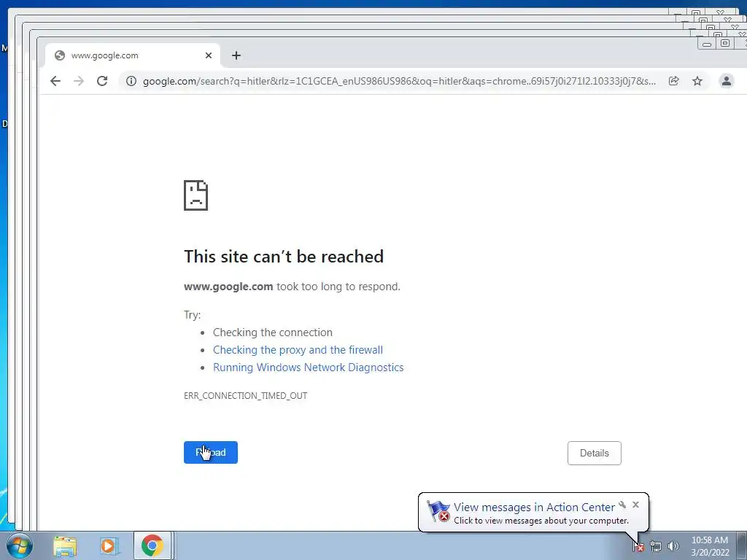This screenshot has width=747, height=560.
Task: Click the Chrome taskbar icon
Action: (x=152, y=545)
